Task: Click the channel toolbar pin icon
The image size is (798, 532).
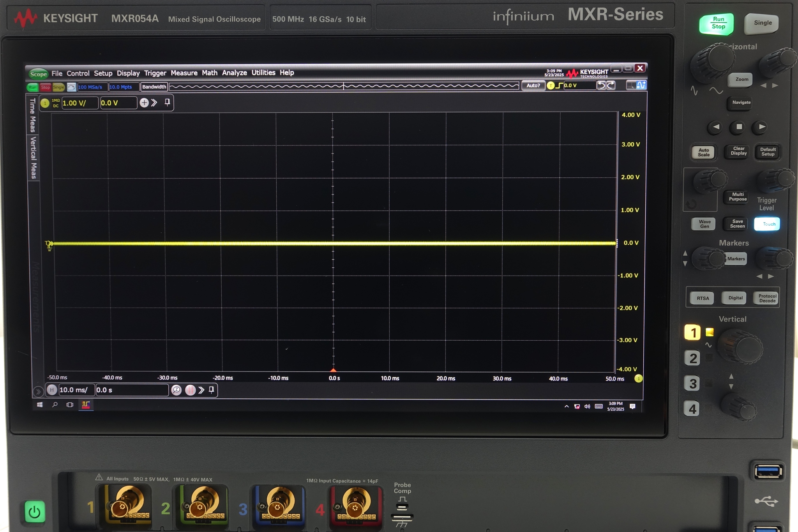Action: click(x=167, y=103)
